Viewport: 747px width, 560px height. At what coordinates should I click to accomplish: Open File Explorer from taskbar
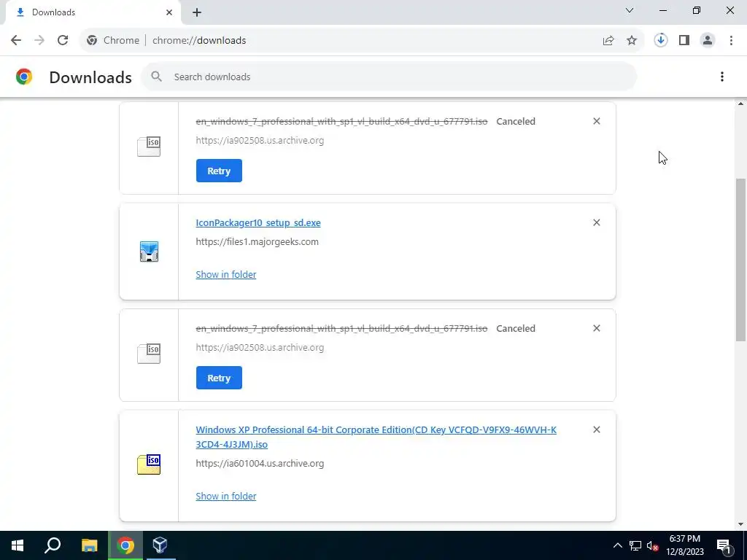click(89, 545)
